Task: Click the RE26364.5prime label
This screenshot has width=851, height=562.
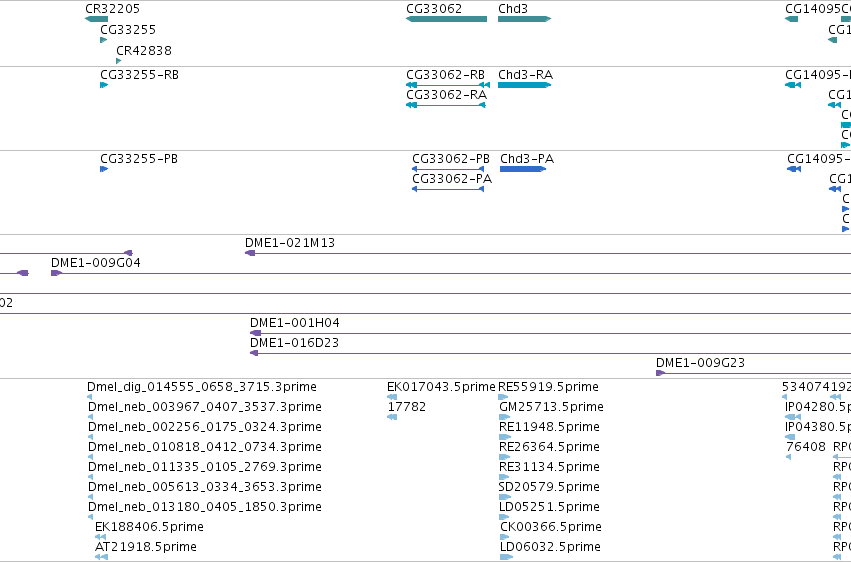Action: [x=549, y=447]
